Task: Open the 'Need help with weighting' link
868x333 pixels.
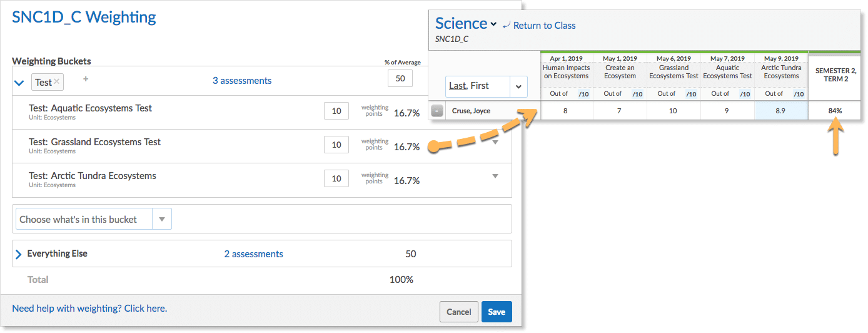Action: [x=89, y=309]
